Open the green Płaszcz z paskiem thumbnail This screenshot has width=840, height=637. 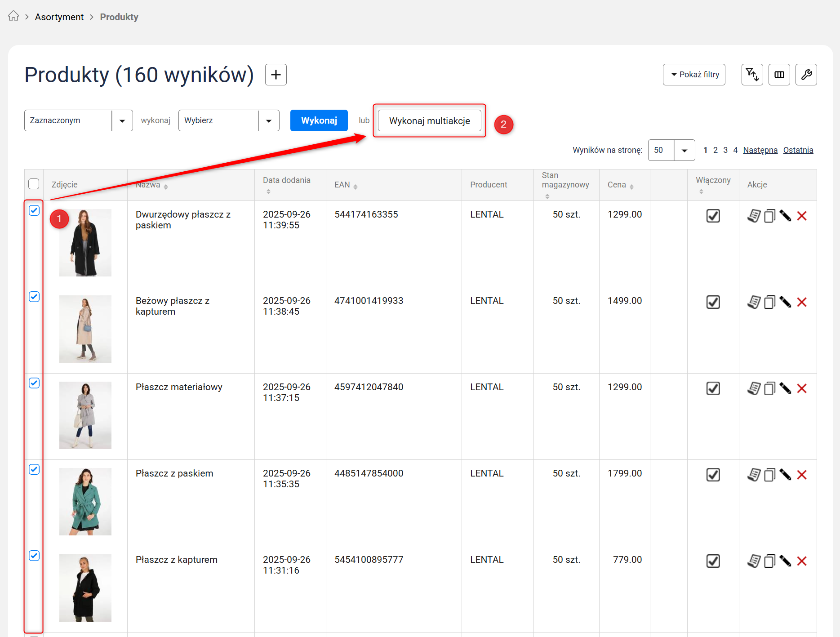coord(85,502)
